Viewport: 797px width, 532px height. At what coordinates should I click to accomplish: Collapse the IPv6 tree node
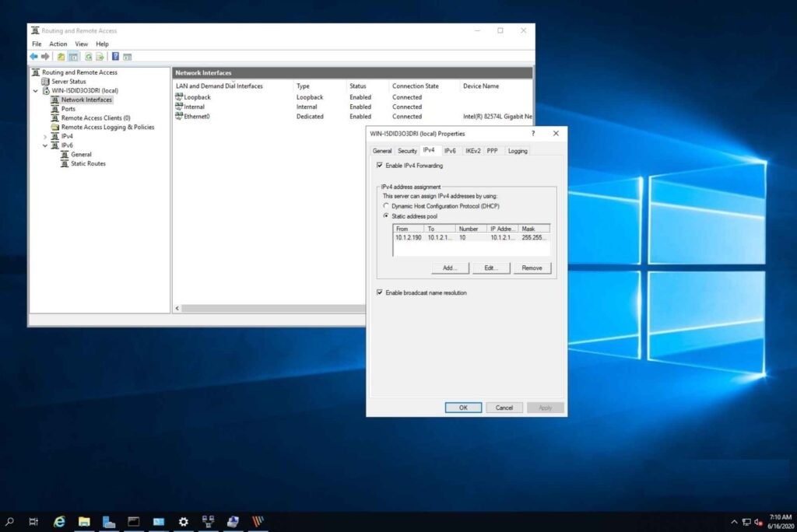[x=44, y=145]
